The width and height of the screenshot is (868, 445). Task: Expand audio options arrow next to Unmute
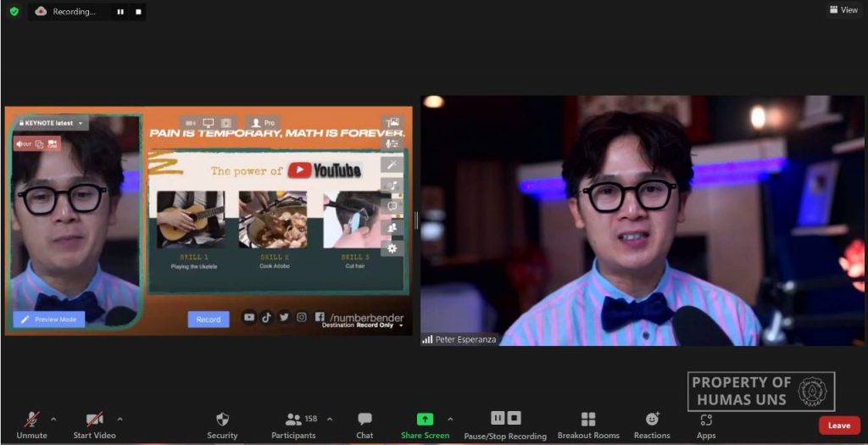53,419
